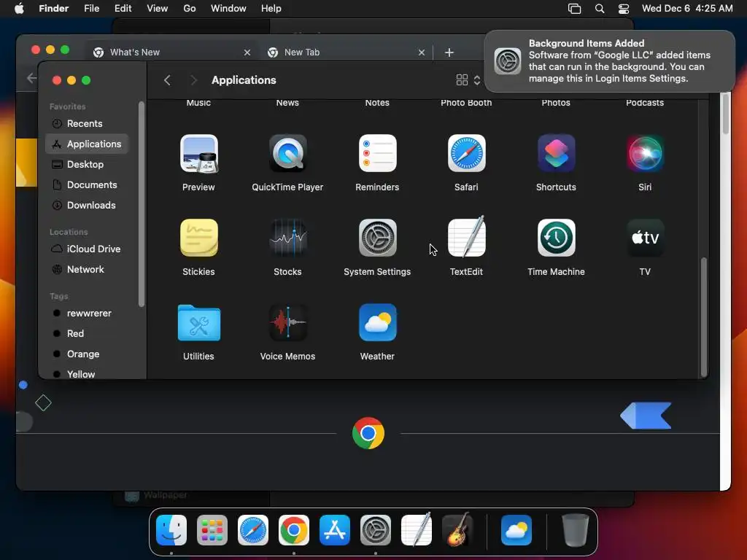Open the Background Items Added notification
The width and height of the screenshot is (747, 560).
610,61
